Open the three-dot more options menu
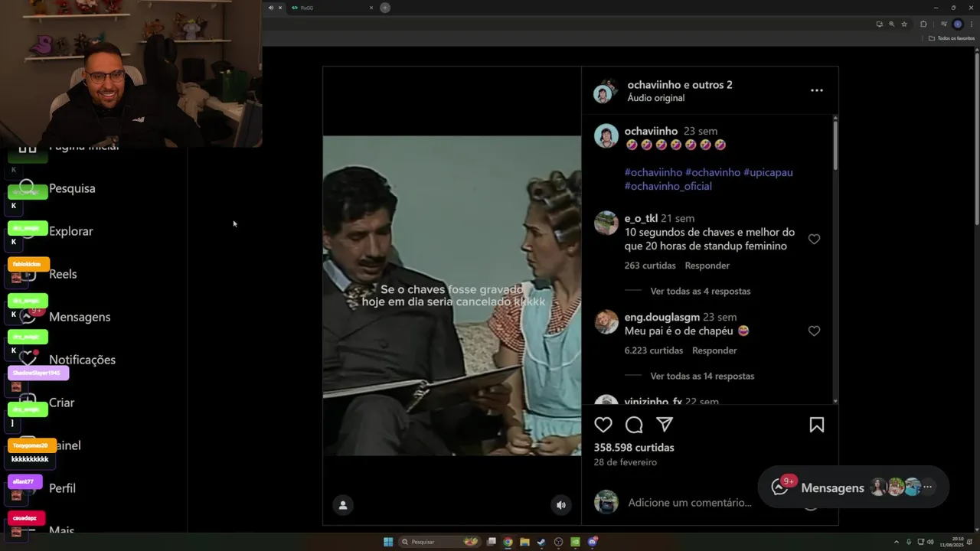 817,90
